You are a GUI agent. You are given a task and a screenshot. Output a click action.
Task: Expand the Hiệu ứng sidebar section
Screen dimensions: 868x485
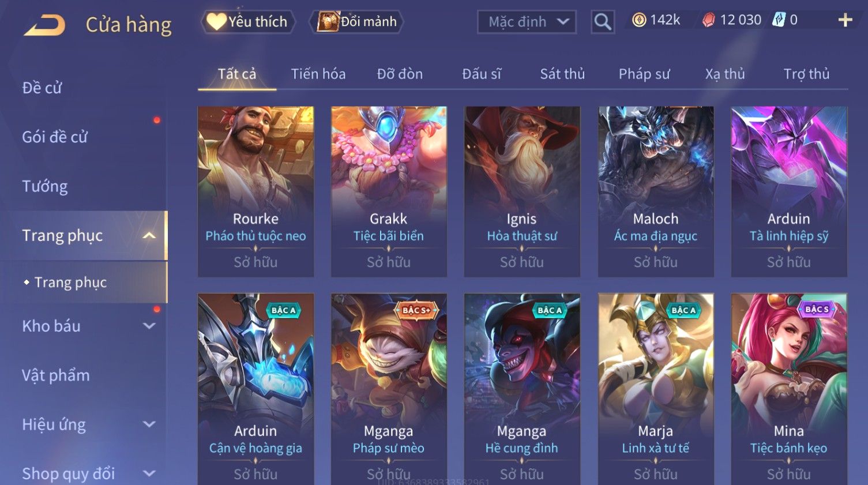149,424
